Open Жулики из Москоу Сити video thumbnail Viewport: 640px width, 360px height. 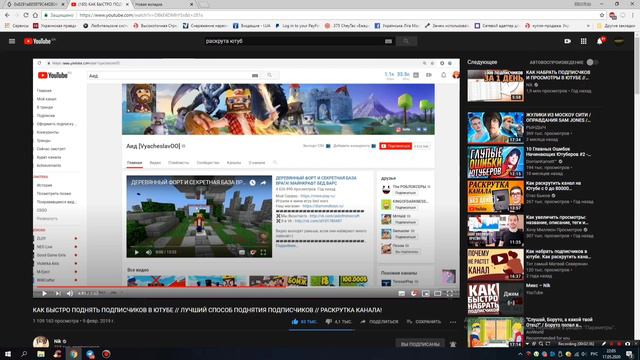click(496, 128)
